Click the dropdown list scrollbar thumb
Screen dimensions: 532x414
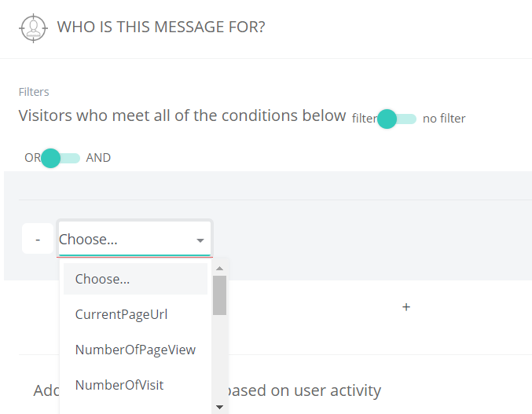219,295
